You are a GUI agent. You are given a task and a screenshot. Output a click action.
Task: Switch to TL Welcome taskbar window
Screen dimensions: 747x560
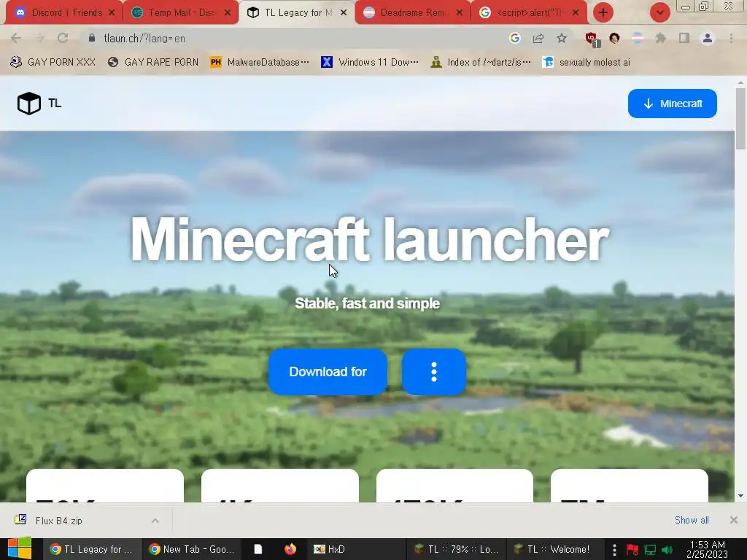point(554,549)
